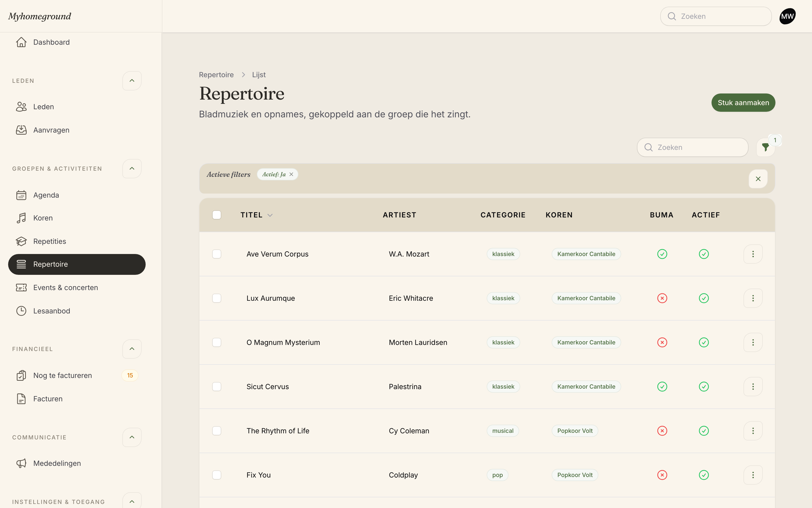Click the Myhomeground logo link
Viewport: 812px width, 508px height.
click(x=40, y=16)
